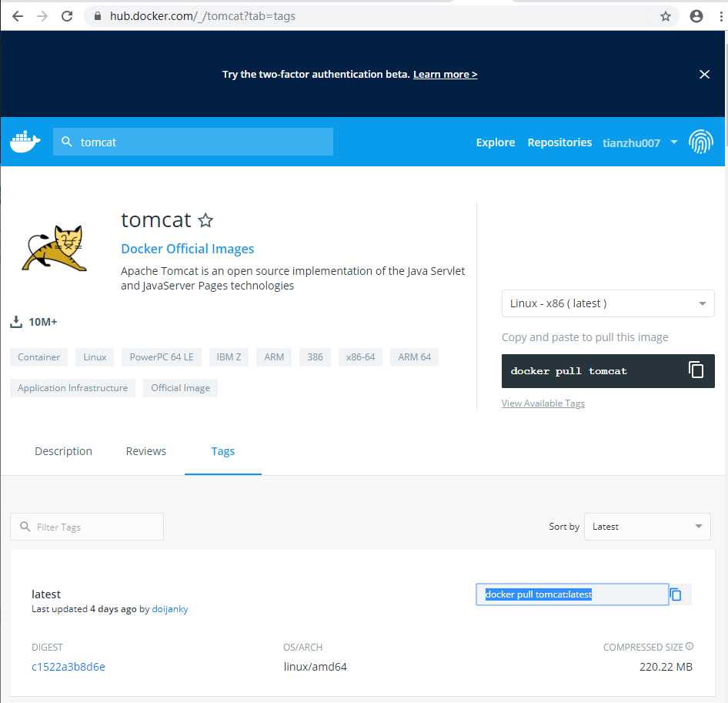The image size is (728, 703).
Task: Follow the Learn more link in banner
Action: point(445,75)
